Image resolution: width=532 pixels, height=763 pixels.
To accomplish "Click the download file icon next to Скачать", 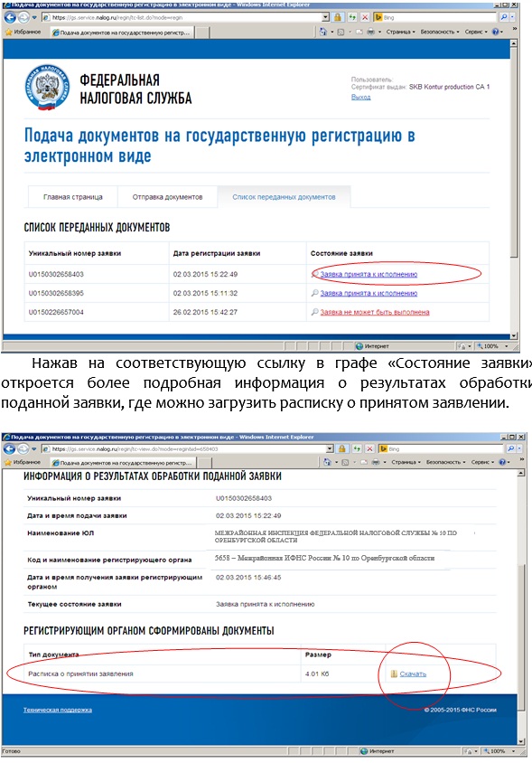I will 395,674.
